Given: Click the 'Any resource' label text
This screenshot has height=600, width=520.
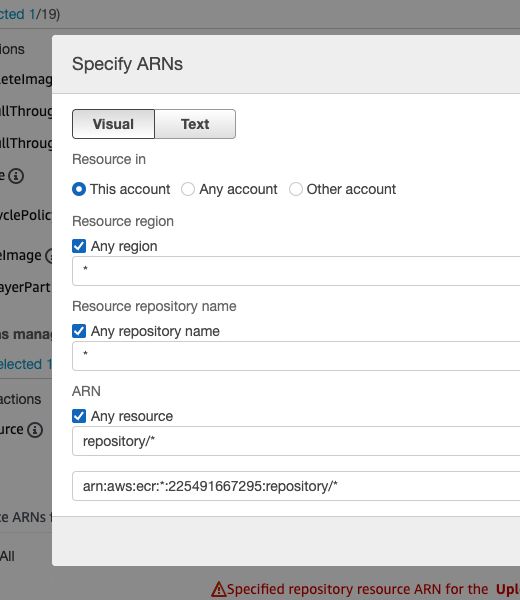Looking at the screenshot, I should [132, 416].
